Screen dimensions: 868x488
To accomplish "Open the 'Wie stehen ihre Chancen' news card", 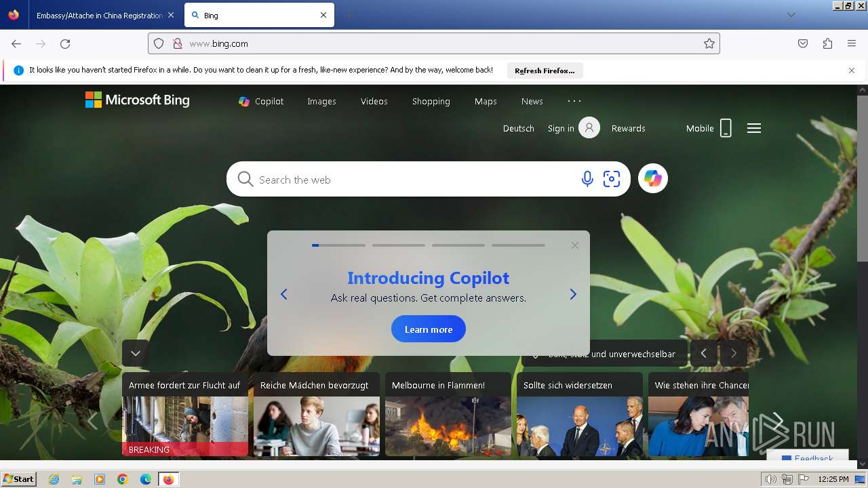I will (x=698, y=413).
